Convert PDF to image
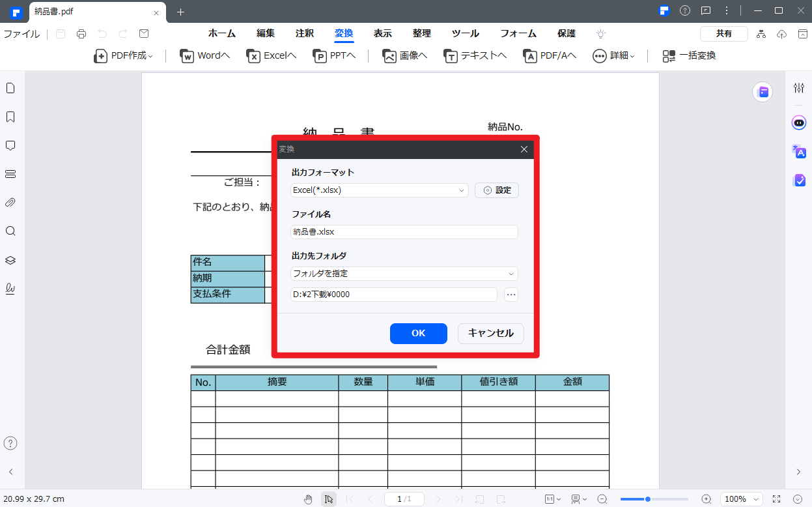Screen dimensions: 812x507 (x=405, y=56)
